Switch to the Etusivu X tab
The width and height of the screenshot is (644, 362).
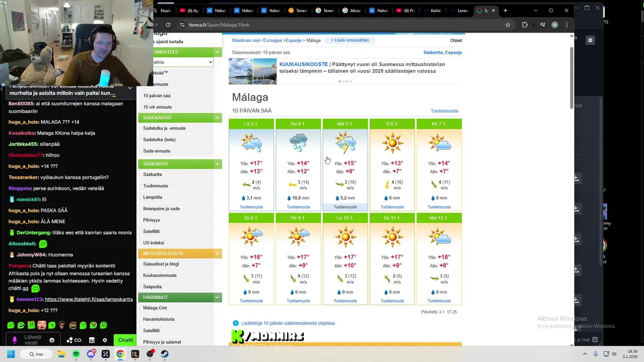pyautogui.click(x=163, y=10)
